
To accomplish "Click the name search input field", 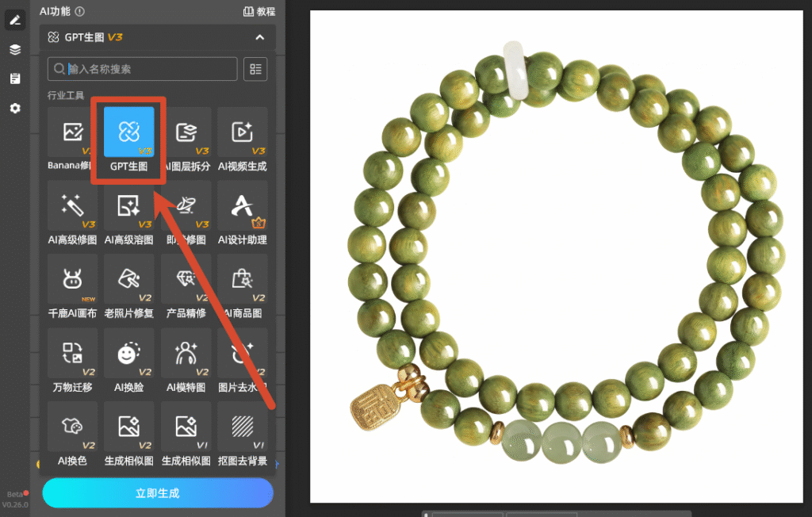I will click(x=143, y=69).
